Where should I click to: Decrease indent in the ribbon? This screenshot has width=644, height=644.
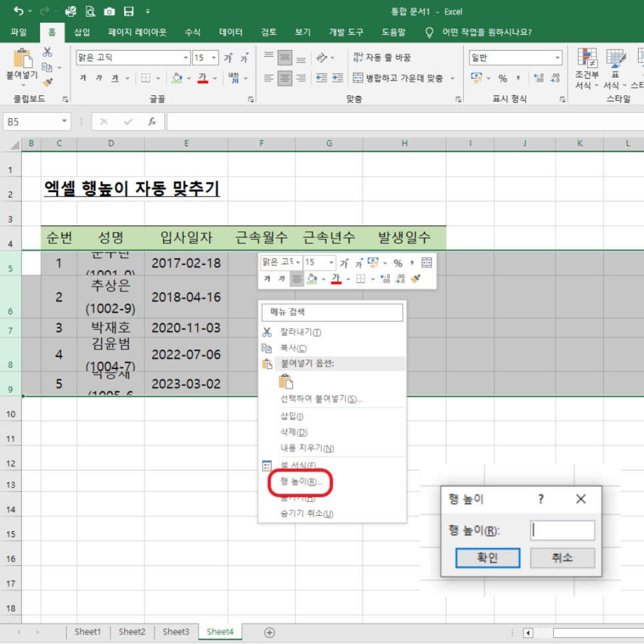321,78
